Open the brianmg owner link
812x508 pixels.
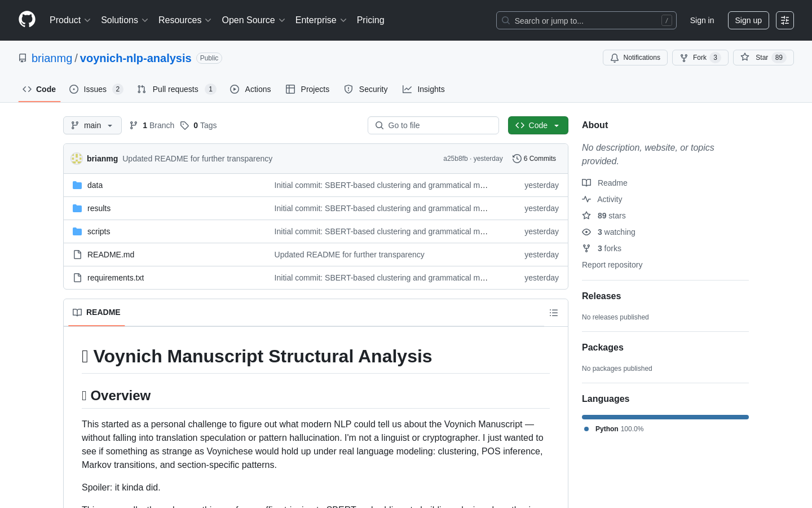coord(52,58)
